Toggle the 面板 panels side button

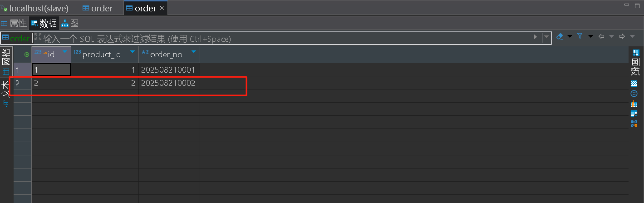pos(634,63)
